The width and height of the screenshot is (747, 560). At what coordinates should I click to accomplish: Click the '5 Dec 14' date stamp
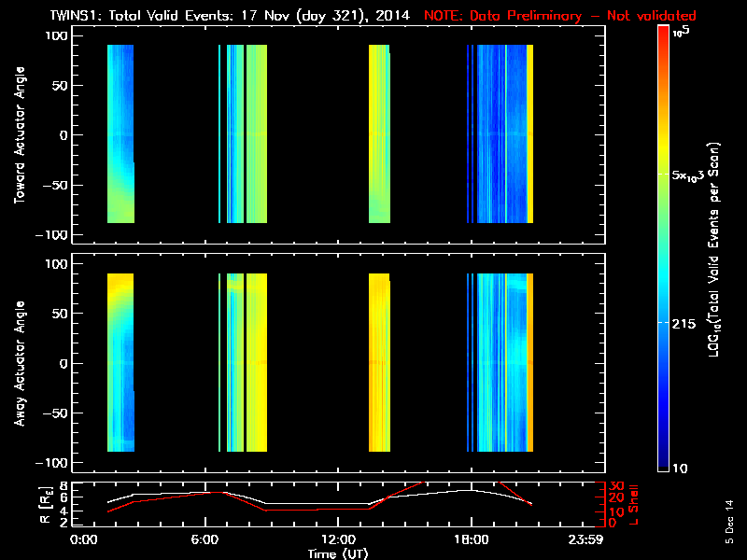tap(729, 522)
